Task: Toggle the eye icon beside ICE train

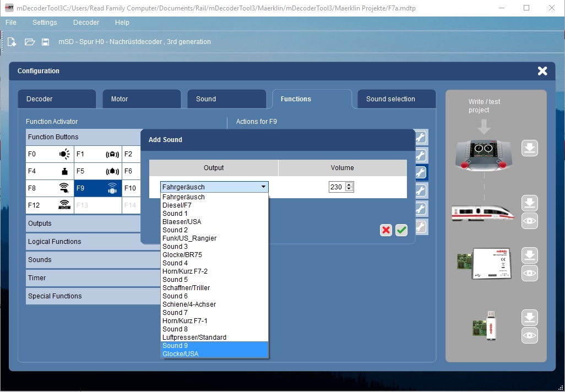Action: coord(529,221)
